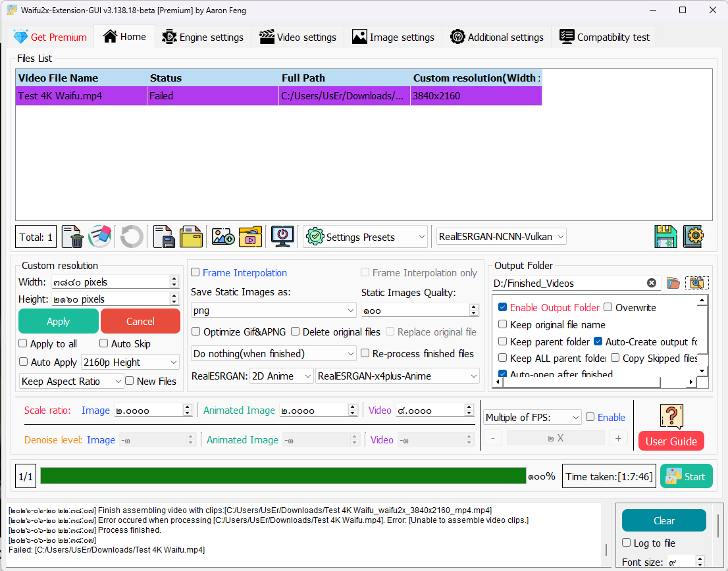
Task: Click the folder with magnifier icon
Action: point(697,283)
